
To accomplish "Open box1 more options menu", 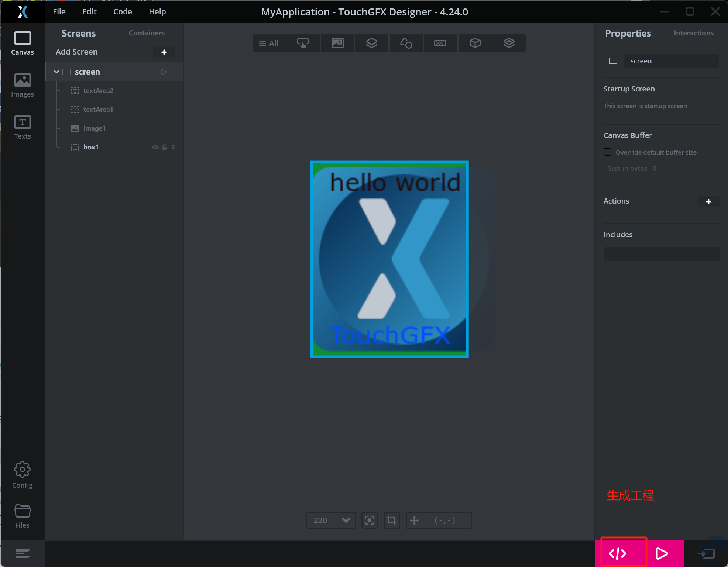I will point(173,147).
